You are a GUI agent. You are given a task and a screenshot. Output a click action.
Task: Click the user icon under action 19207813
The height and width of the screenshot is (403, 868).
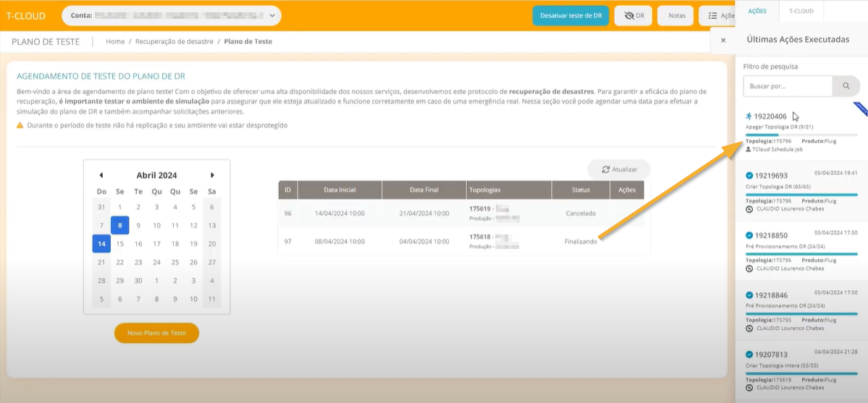click(749, 388)
